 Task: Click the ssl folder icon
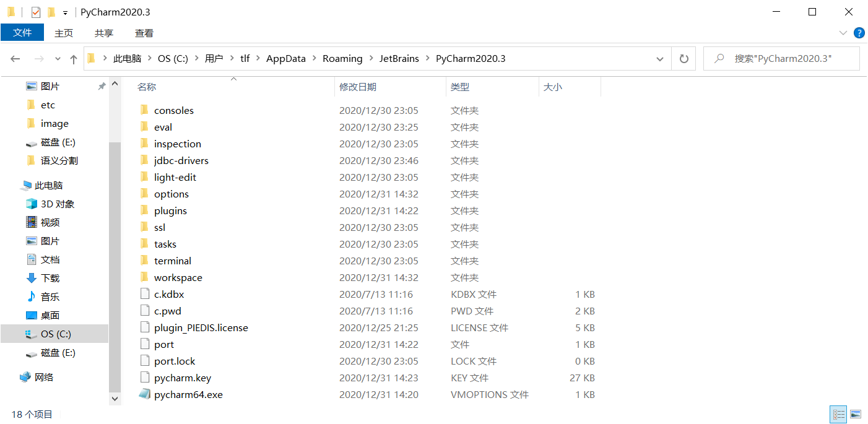click(144, 227)
